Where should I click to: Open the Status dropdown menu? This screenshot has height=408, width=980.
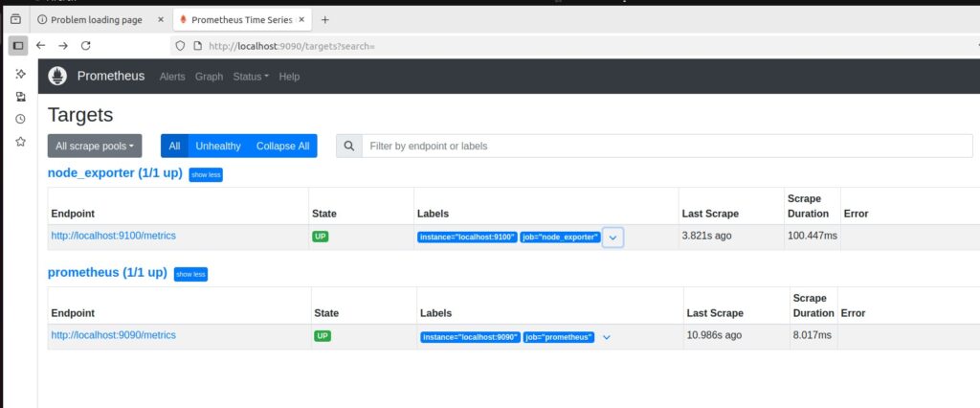251,77
